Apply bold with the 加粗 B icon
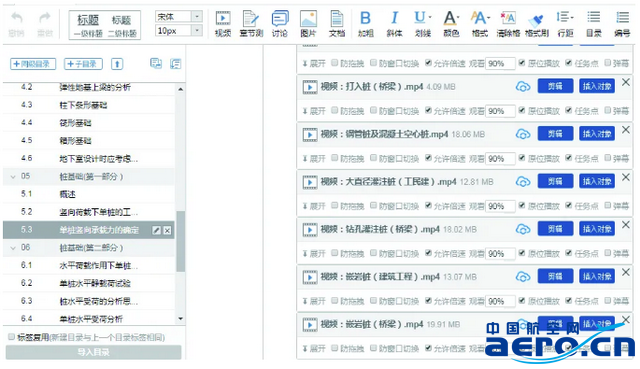Viewport: 640px width, 369px height. pyautogui.click(x=366, y=24)
